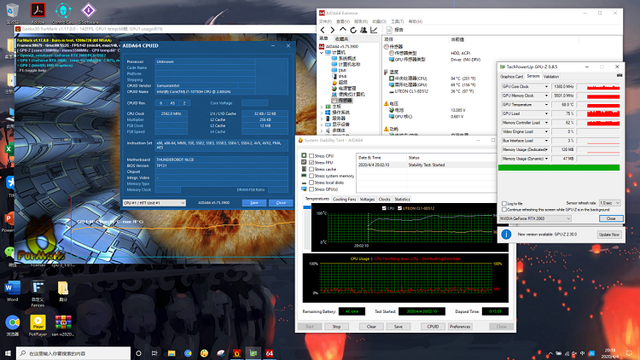Click the Update Now button in GPU-Z
This screenshot has width=640, height=360.
click(609, 235)
